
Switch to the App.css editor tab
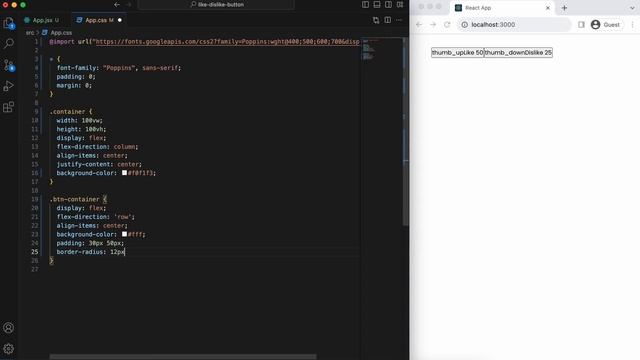pos(99,20)
